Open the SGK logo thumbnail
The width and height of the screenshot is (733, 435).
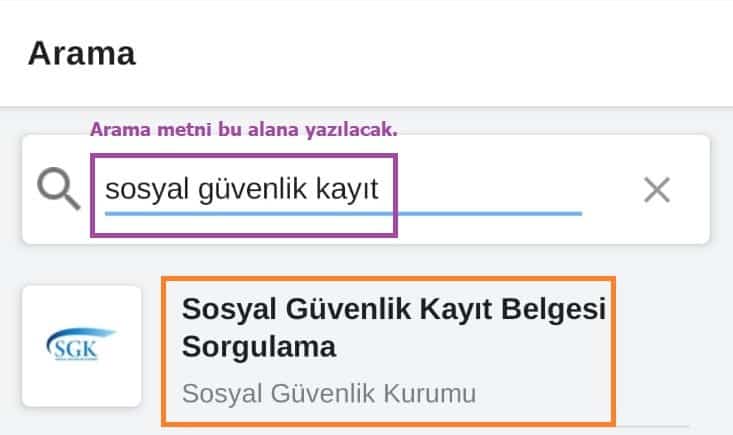[82, 346]
